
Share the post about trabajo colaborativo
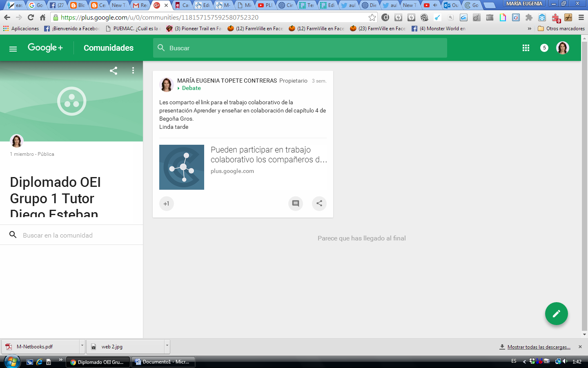tap(319, 204)
